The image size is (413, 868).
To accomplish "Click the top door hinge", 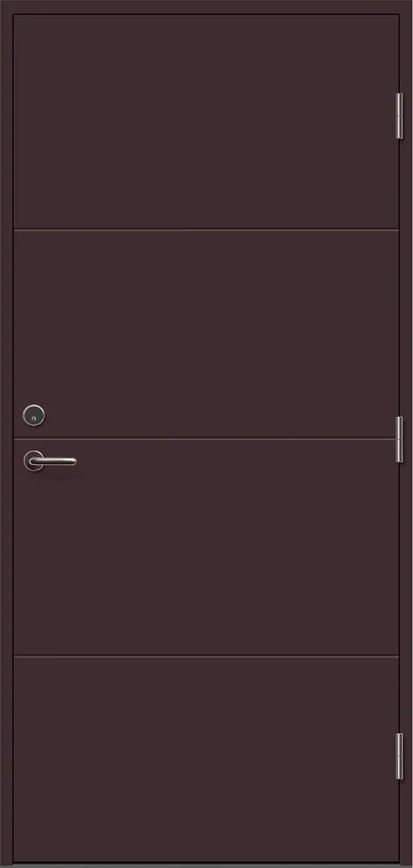I will 399,116.
